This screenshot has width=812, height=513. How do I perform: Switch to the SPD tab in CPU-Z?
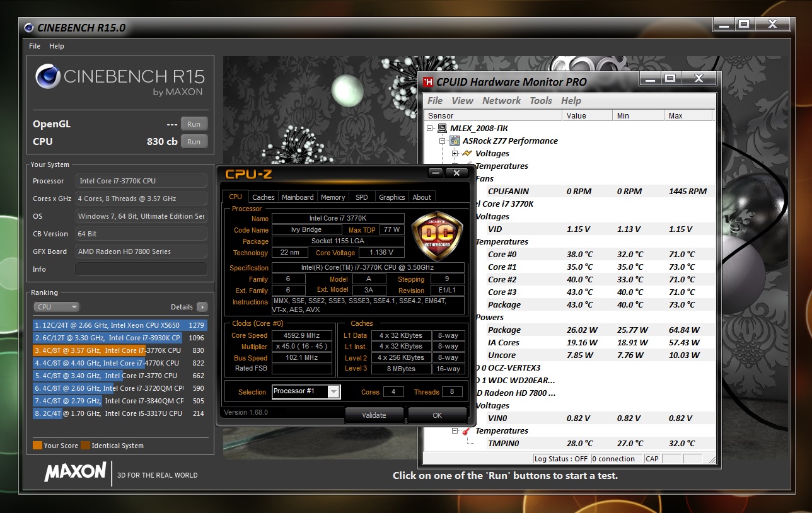[x=362, y=197]
